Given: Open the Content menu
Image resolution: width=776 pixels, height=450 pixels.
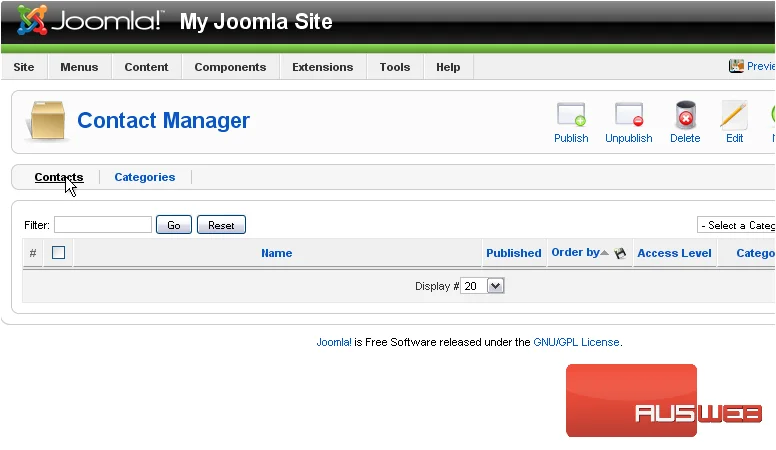Looking at the screenshot, I should [x=146, y=67].
